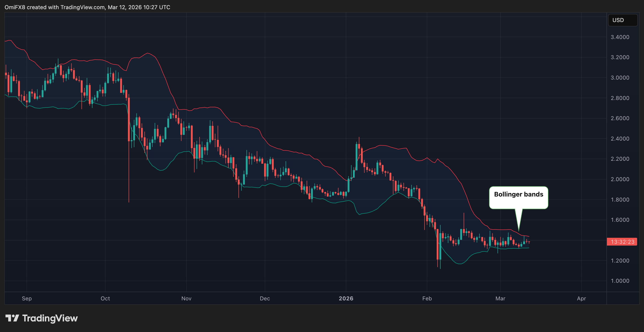The width and height of the screenshot is (644, 332).
Task: Select the 2026 label on time axis
Action: click(346, 299)
